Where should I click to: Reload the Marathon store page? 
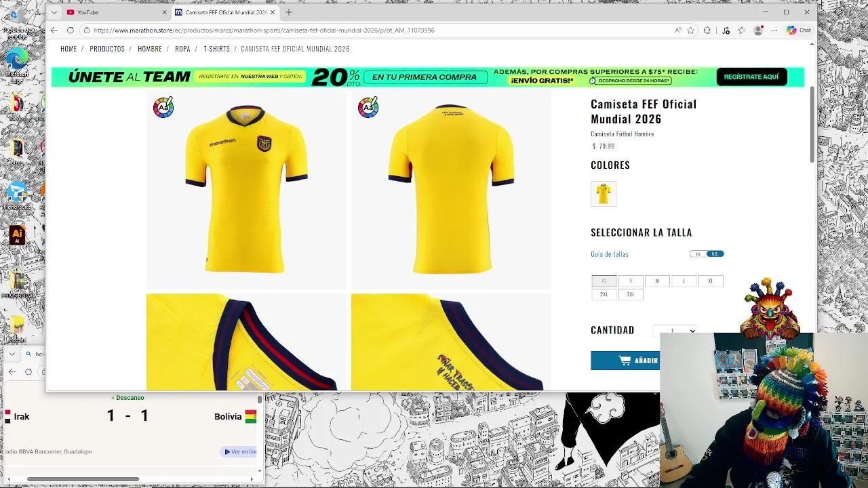coord(71,30)
